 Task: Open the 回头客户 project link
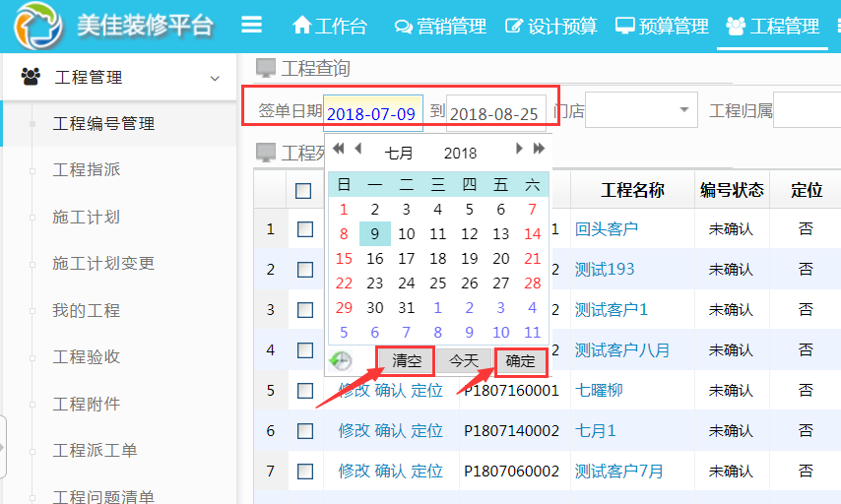[x=606, y=229]
